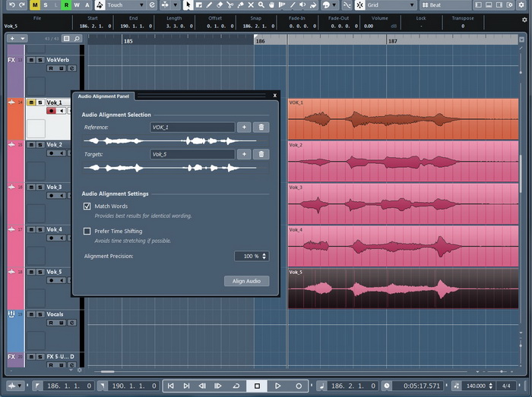532x397 pixels.
Task: Close the Audio Alignment Panel
Action: [275, 96]
